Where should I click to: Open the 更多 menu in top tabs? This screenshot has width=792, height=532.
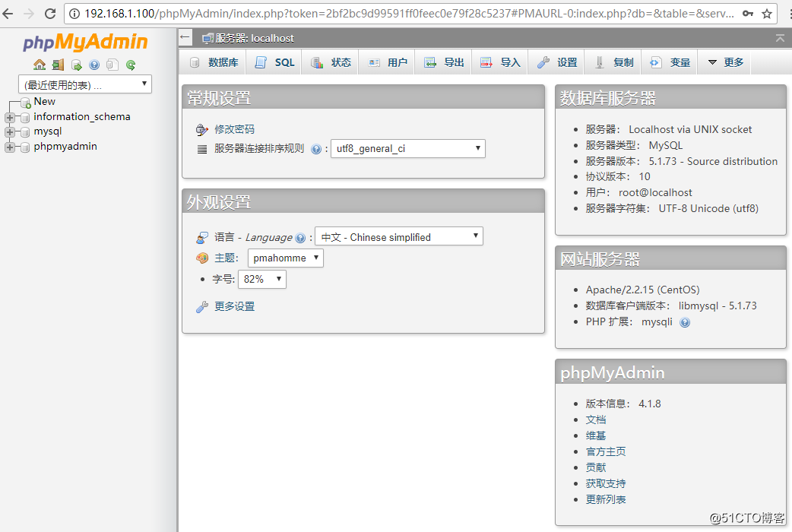click(x=725, y=62)
